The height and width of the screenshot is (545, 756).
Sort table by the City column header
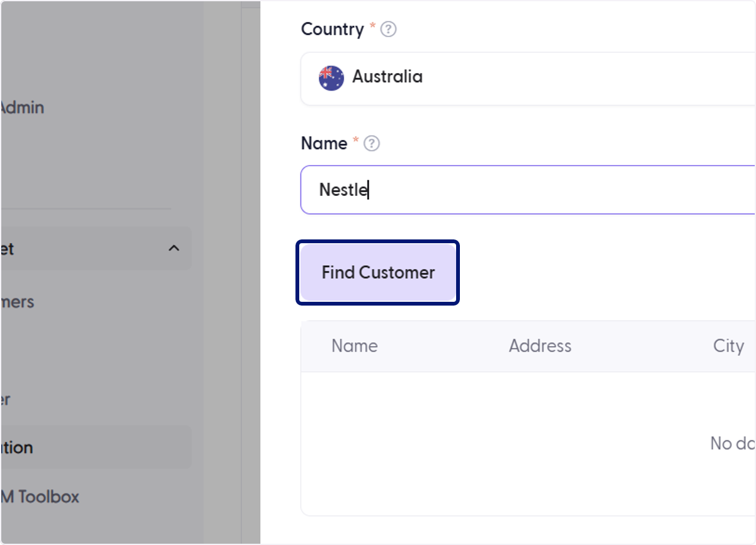click(x=728, y=346)
